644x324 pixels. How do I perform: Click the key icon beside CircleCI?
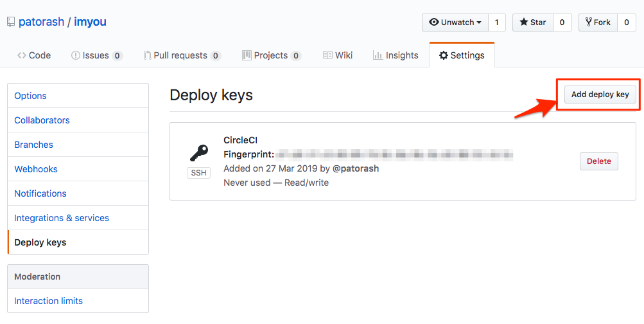click(x=198, y=153)
